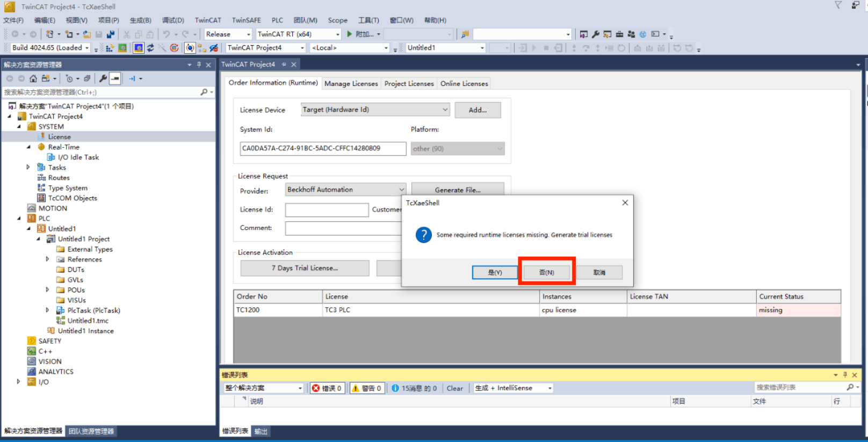Image resolution: width=868 pixels, height=442 pixels.
Task: Select the License item under SYSTEM
Action: click(59, 137)
